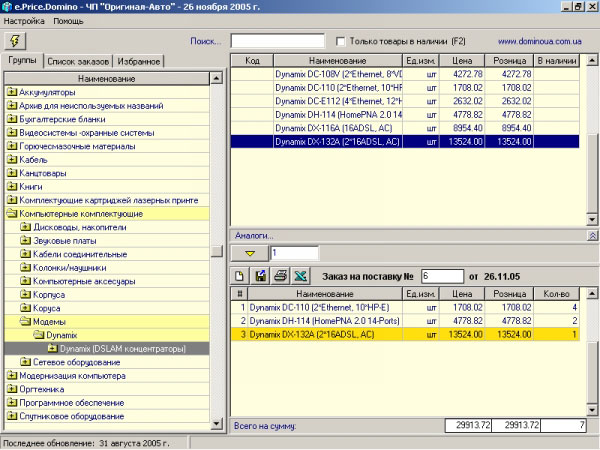
Task: Export the order to Excel
Action: pos(301,276)
